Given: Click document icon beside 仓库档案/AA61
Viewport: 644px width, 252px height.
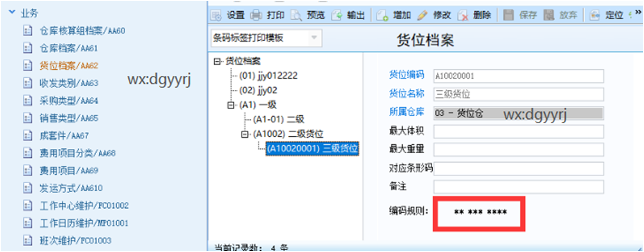Looking at the screenshot, I should pyautogui.click(x=28, y=48).
